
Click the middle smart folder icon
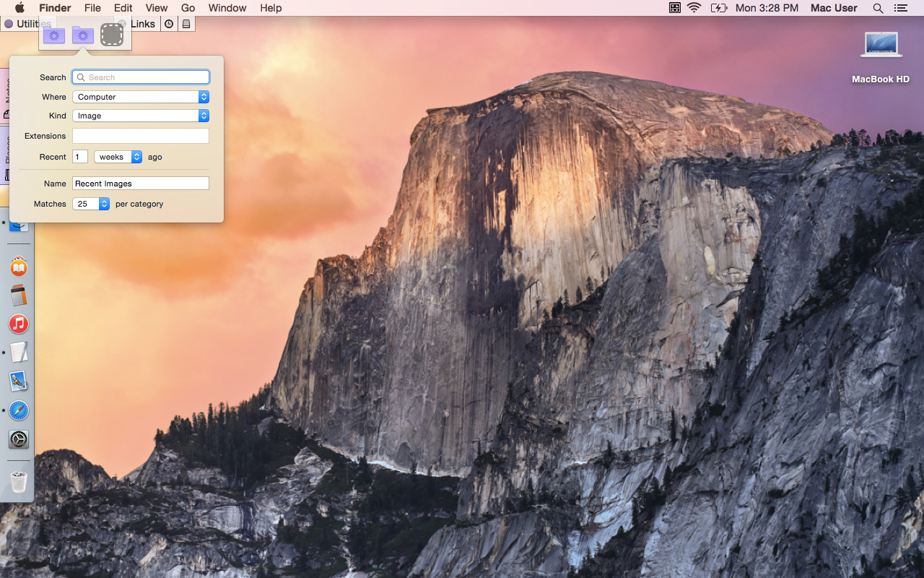tap(83, 35)
